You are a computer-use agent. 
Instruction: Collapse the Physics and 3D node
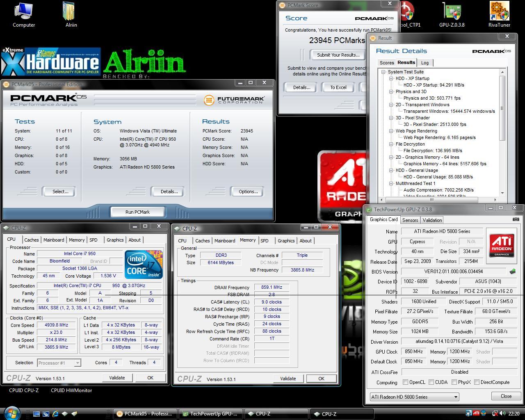[x=391, y=91]
